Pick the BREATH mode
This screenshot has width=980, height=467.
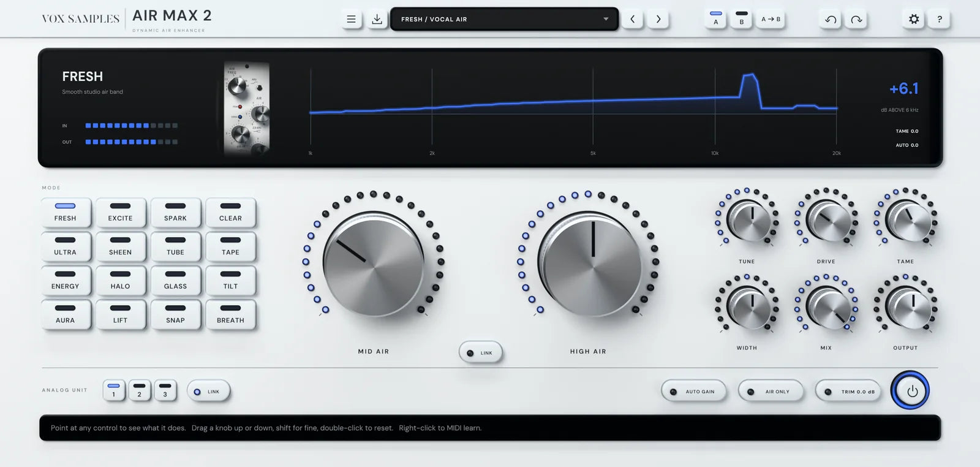[x=231, y=314]
